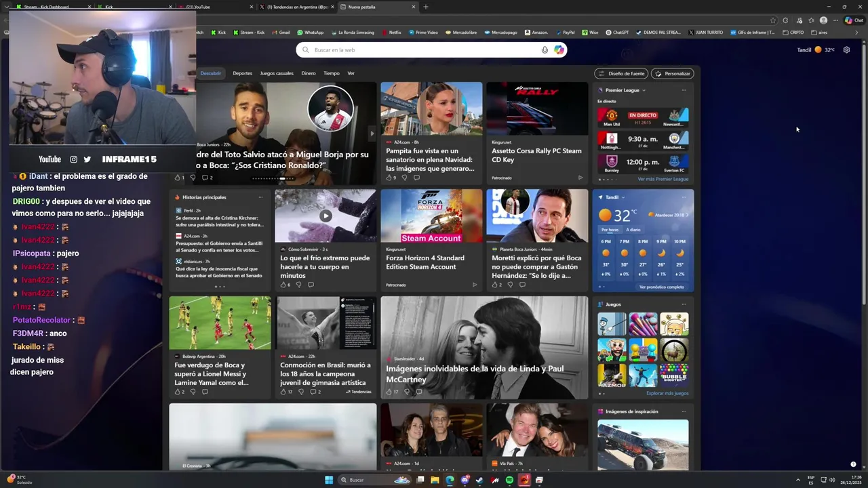Open Imágenes de inspiración options menu

click(684, 411)
